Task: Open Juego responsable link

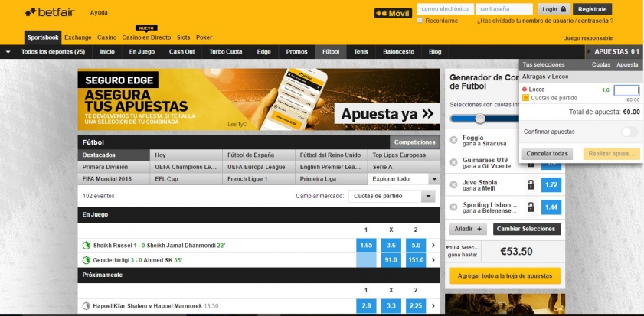Action: tap(588, 38)
